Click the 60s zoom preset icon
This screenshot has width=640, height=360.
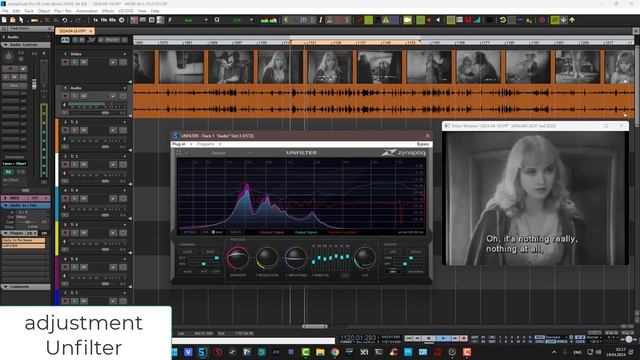pos(112,20)
